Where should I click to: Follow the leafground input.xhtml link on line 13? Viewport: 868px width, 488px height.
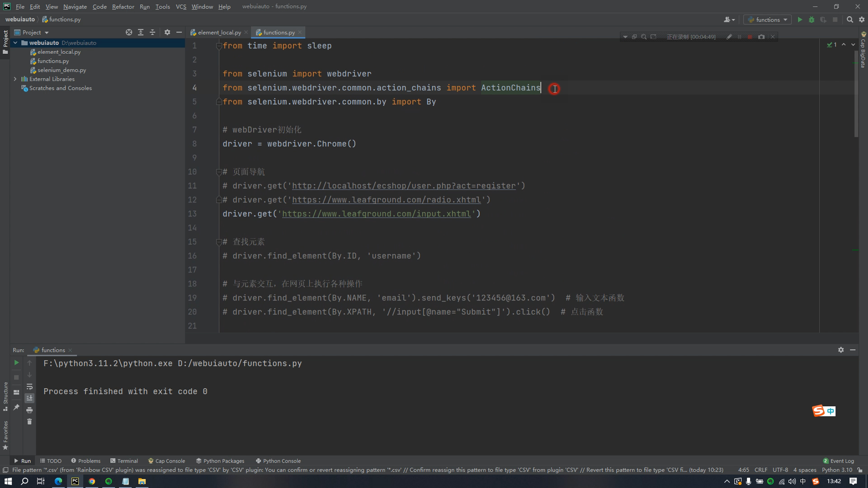click(x=377, y=214)
